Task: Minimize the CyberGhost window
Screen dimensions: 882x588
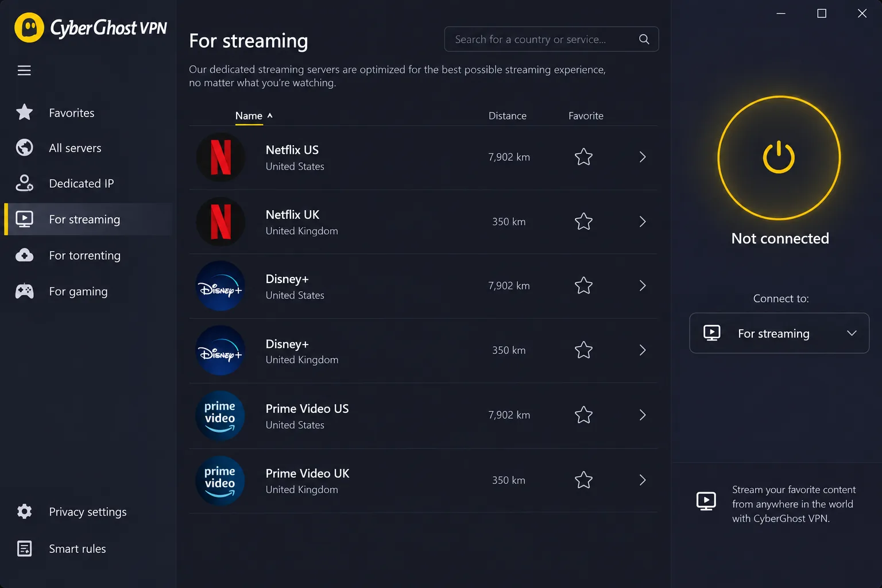Action: point(781,13)
